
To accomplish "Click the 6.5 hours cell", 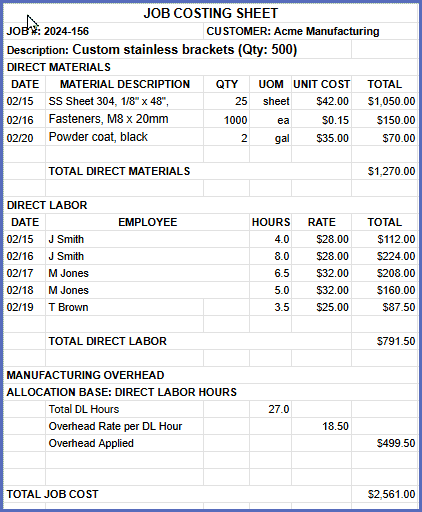I will (x=271, y=273).
